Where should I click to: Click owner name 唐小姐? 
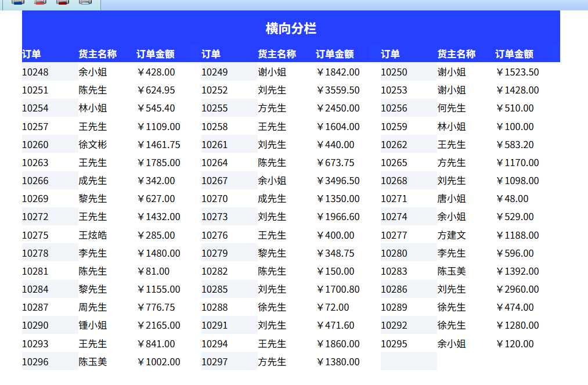click(452, 199)
